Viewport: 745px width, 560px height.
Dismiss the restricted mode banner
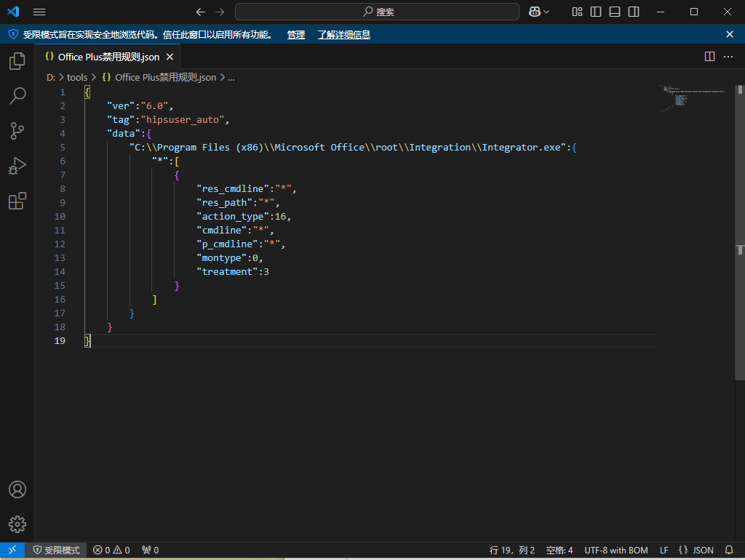point(730,34)
